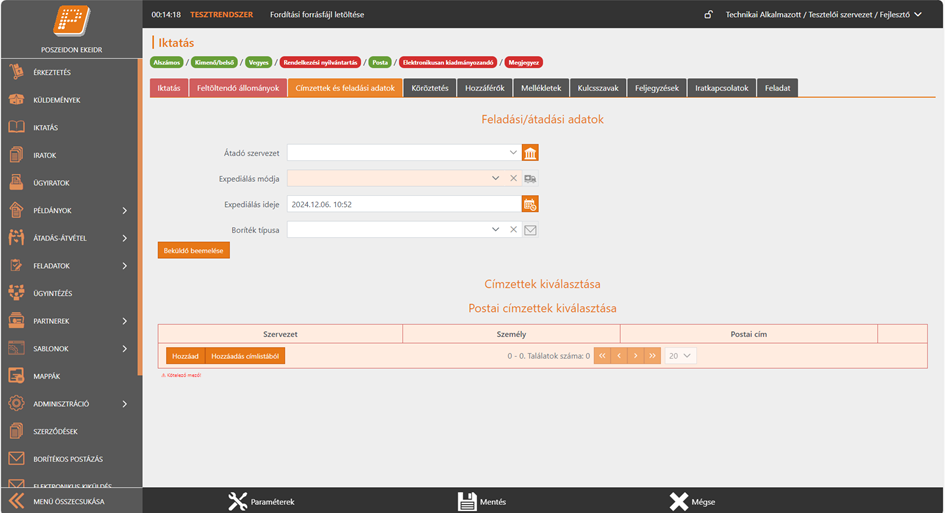Expand the Adminisztráció submenu arrow
Viewport: 945px width, 513px height.
coord(125,404)
